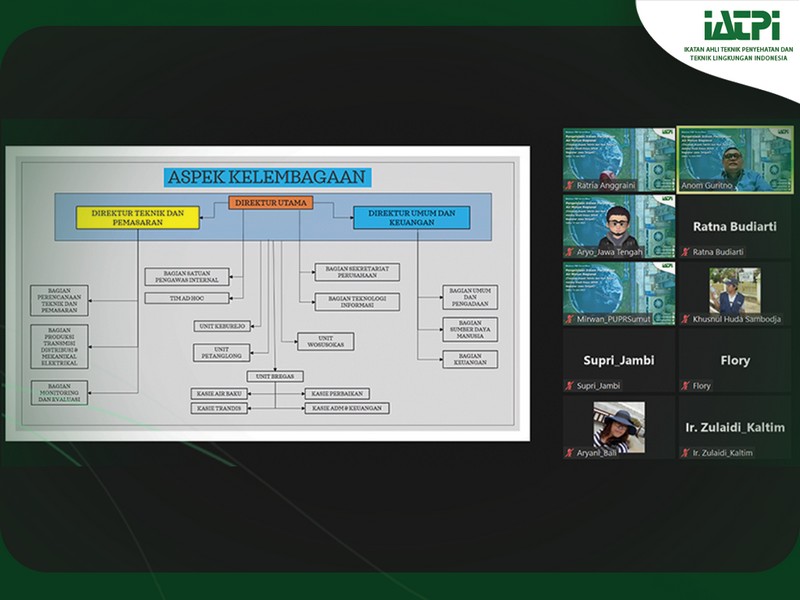This screenshot has height=600, width=800.
Task: Click the IATPI logo
Action: coord(742,26)
